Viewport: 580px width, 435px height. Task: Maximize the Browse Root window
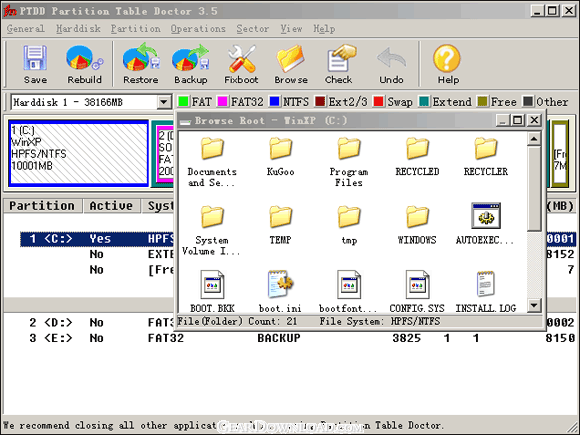[x=518, y=120]
